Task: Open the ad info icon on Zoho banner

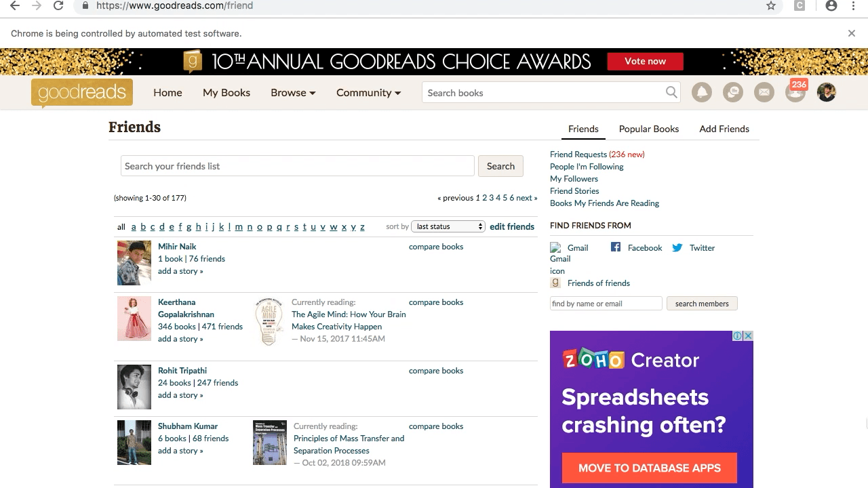Action: click(x=738, y=336)
